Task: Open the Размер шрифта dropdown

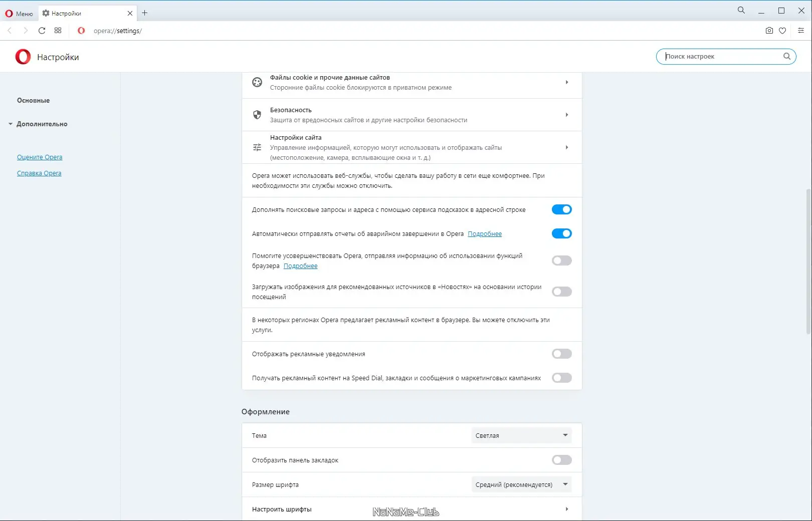Action: pos(521,484)
